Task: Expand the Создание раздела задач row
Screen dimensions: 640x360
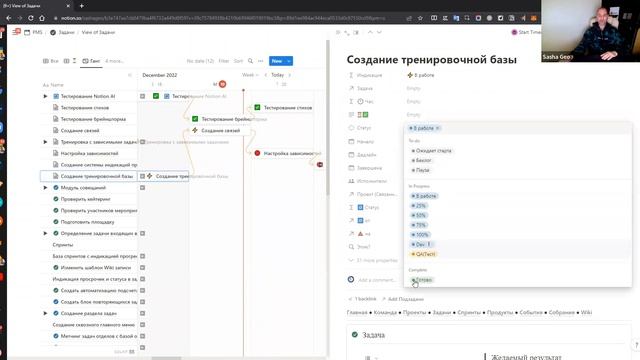Action: [45, 313]
